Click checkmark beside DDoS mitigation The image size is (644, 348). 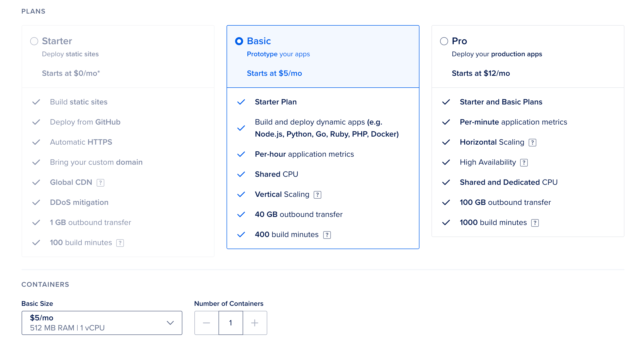point(36,202)
